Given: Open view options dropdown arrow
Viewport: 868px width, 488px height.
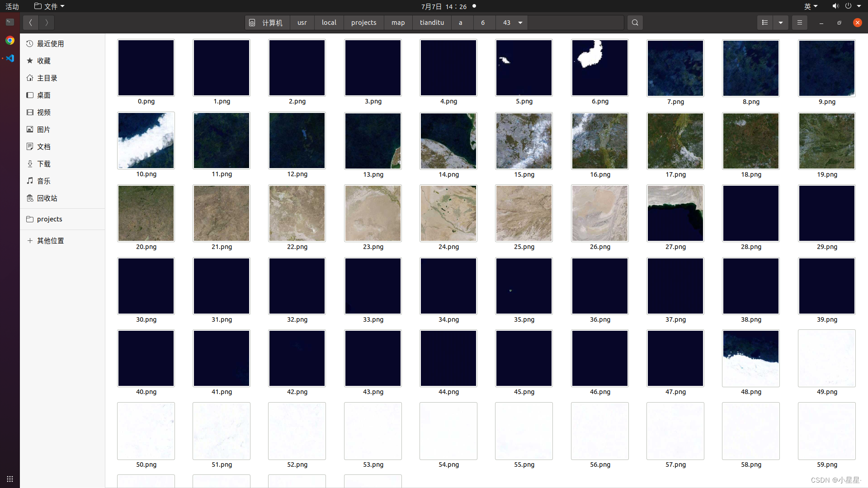Looking at the screenshot, I should [781, 23].
